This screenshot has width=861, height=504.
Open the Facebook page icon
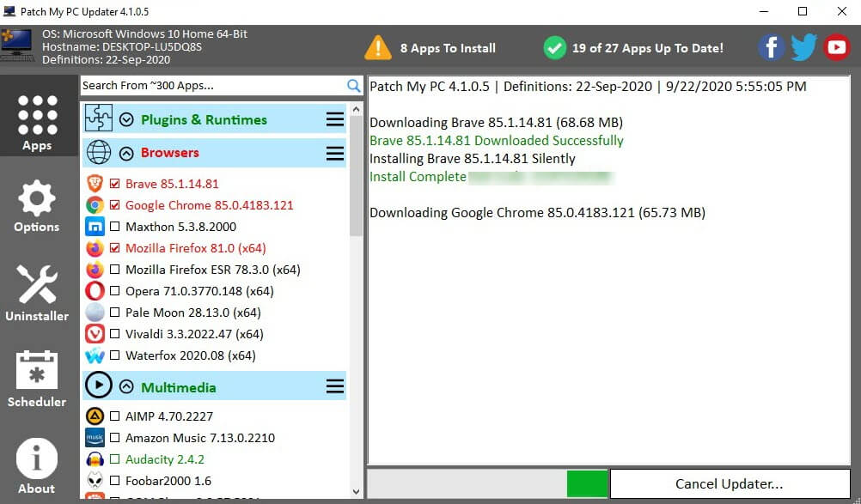click(x=771, y=47)
